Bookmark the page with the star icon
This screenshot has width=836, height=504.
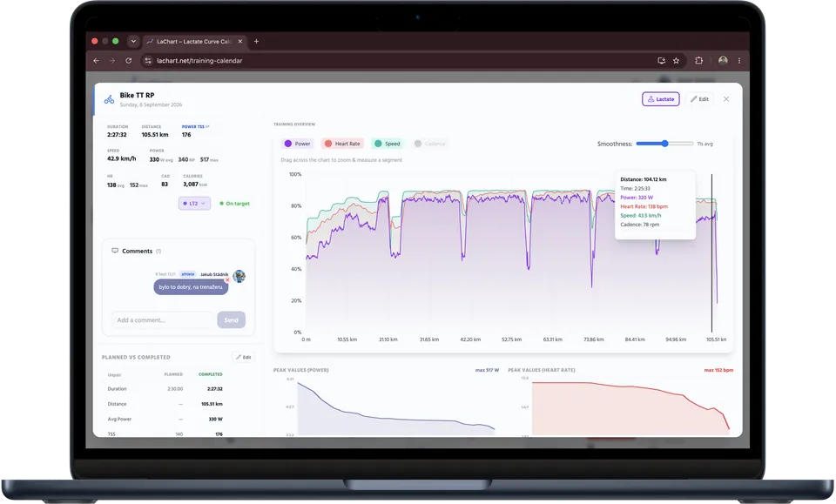pos(676,61)
